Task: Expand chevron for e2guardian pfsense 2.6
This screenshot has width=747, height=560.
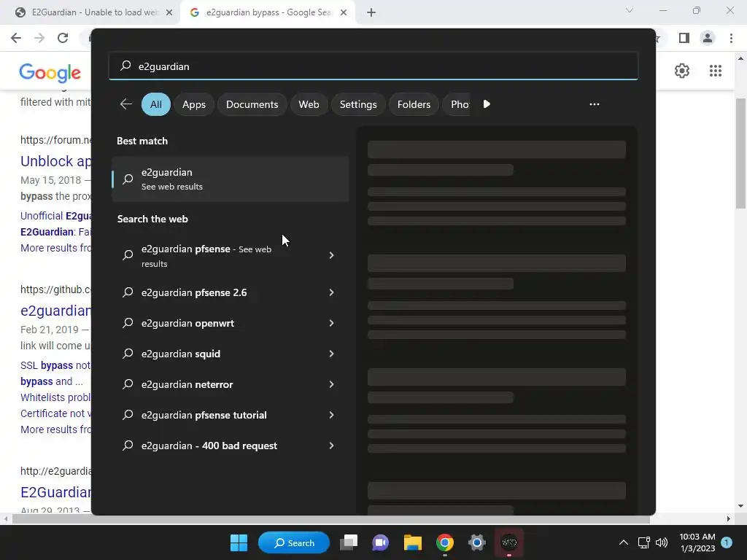Action: tap(332, 292)
